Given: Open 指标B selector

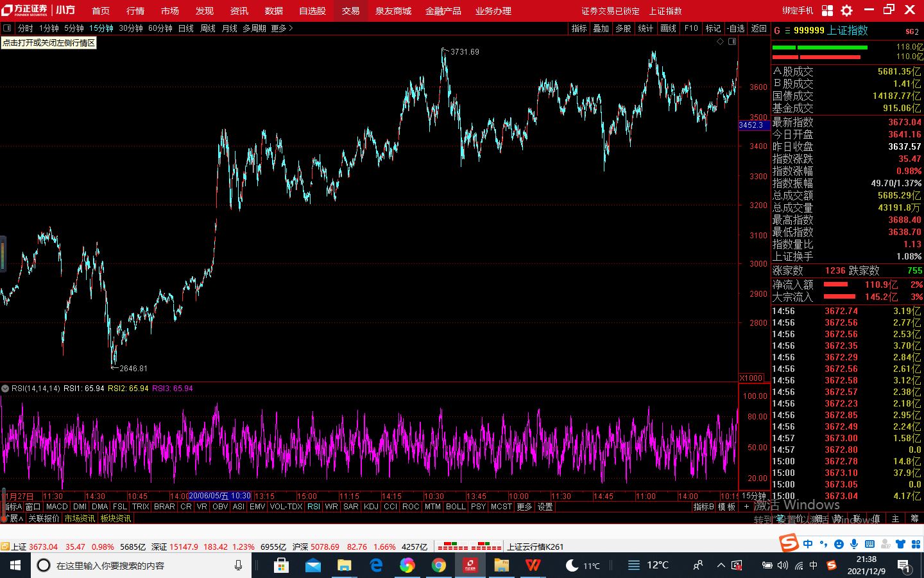Looking at the screenshot, I should tap(703, 507).
